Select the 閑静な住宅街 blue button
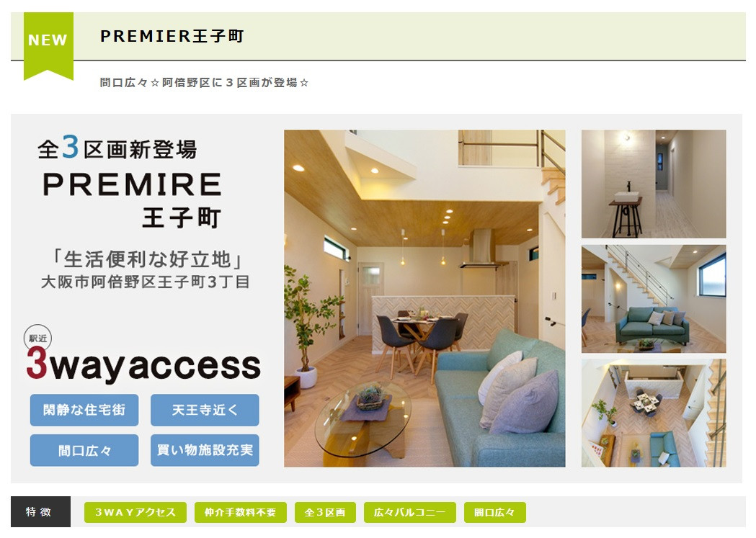The image size is (756, 538). [84, 410]
